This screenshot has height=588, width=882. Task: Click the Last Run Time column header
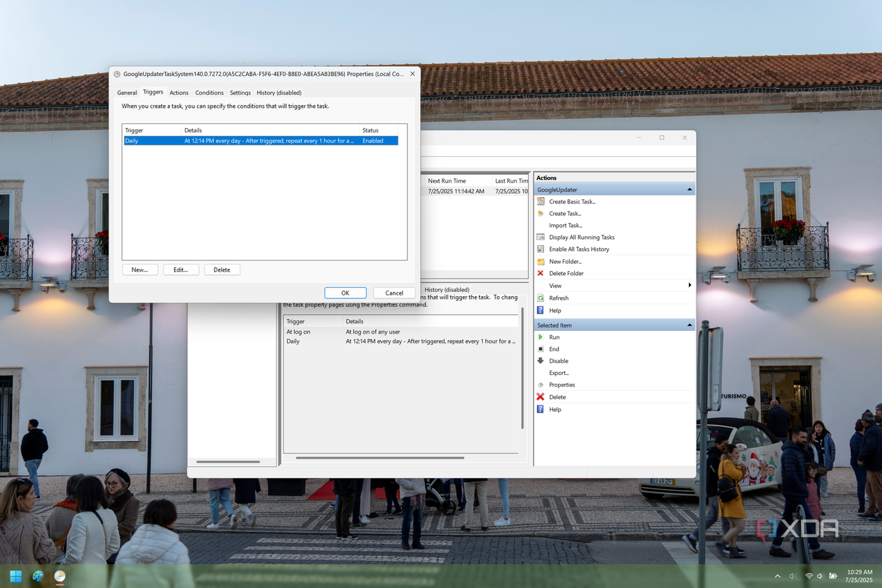511,181
